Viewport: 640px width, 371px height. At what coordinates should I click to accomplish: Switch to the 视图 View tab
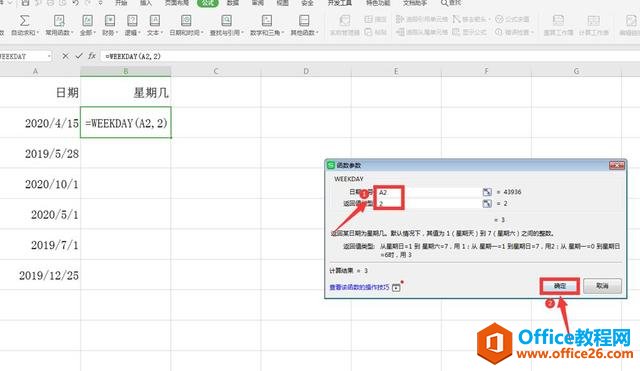pos(282,3)
